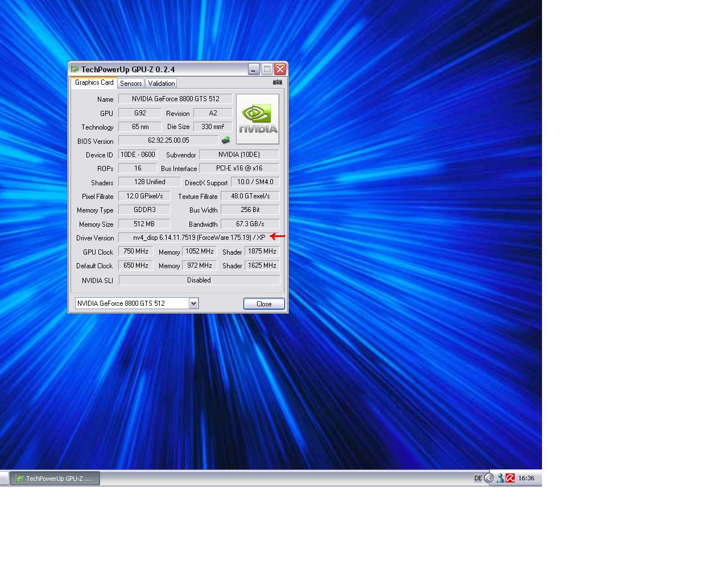Click the Shaders value 128 Unified
The image size is (728, 582).
(150, 182)
